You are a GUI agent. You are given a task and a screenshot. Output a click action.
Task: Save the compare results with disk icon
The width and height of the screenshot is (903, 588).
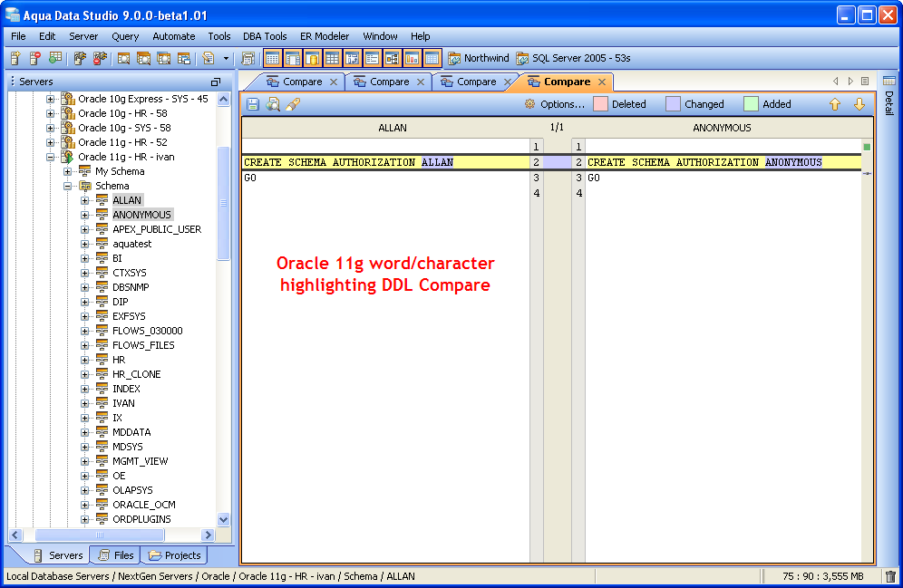click(253, 104)
